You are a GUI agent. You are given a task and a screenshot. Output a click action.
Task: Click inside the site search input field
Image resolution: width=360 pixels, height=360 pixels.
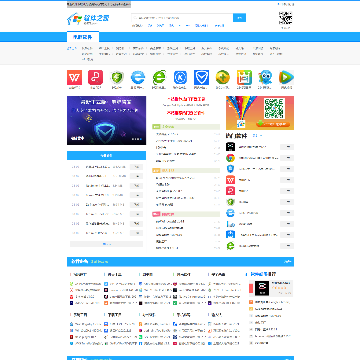coord(182,18)
